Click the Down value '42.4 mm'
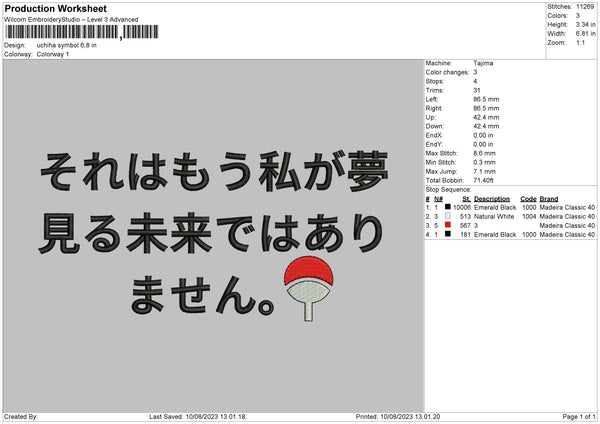The image size is (600, 424). tap(486, 126)
